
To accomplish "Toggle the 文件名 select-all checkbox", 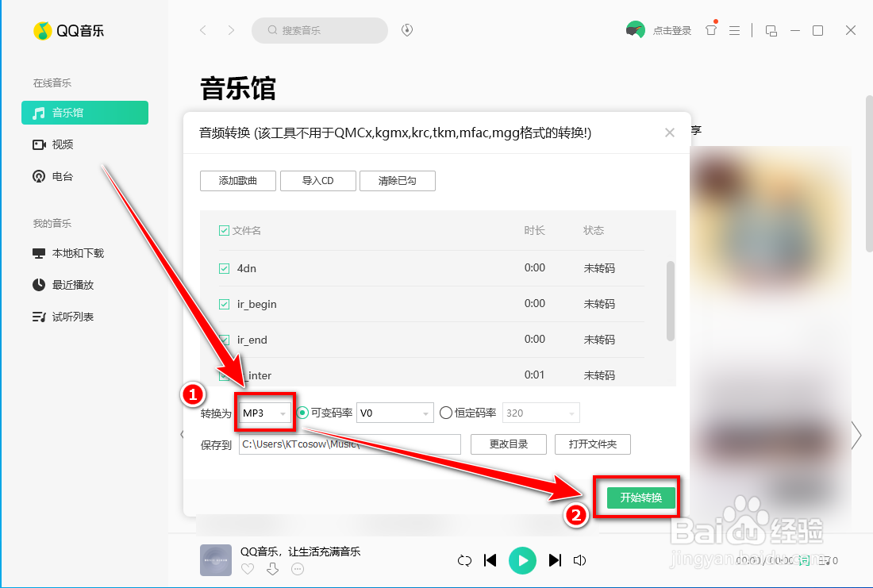I will (224, 231).
